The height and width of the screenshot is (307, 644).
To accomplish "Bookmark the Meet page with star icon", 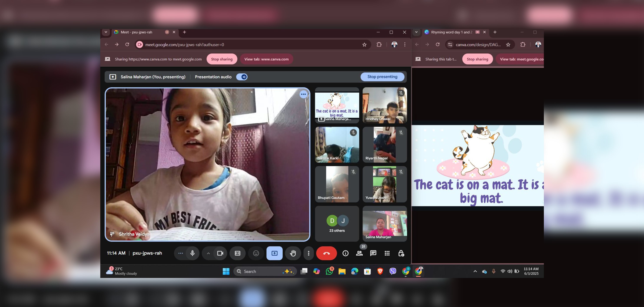I will coord(364,45).
